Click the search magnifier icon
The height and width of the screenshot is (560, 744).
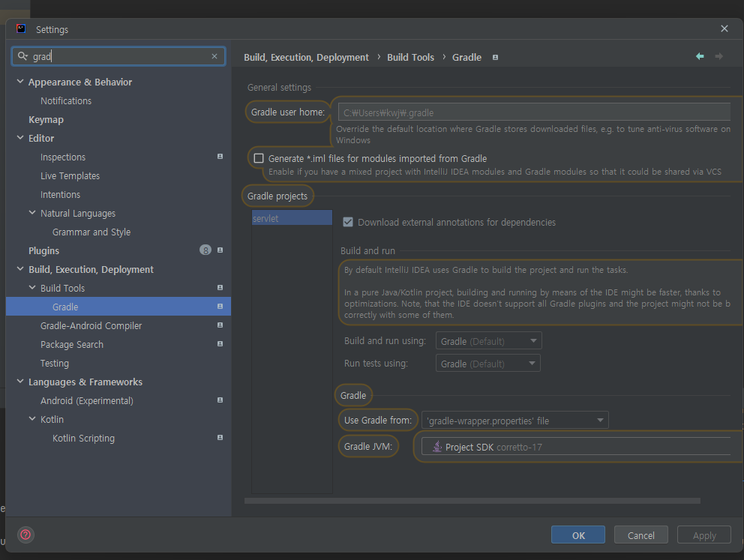[x=22, y=56]
